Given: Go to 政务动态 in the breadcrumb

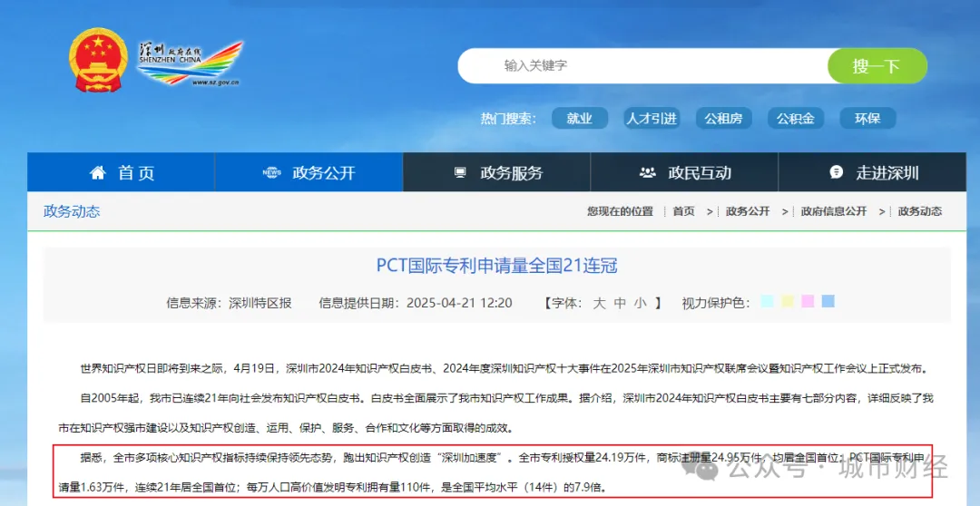Looking at the screenshot, I should 920,211.
